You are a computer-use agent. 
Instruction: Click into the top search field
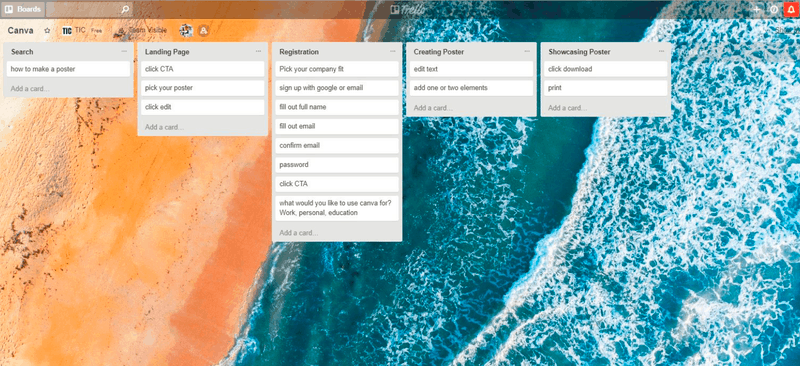[89, 9]
